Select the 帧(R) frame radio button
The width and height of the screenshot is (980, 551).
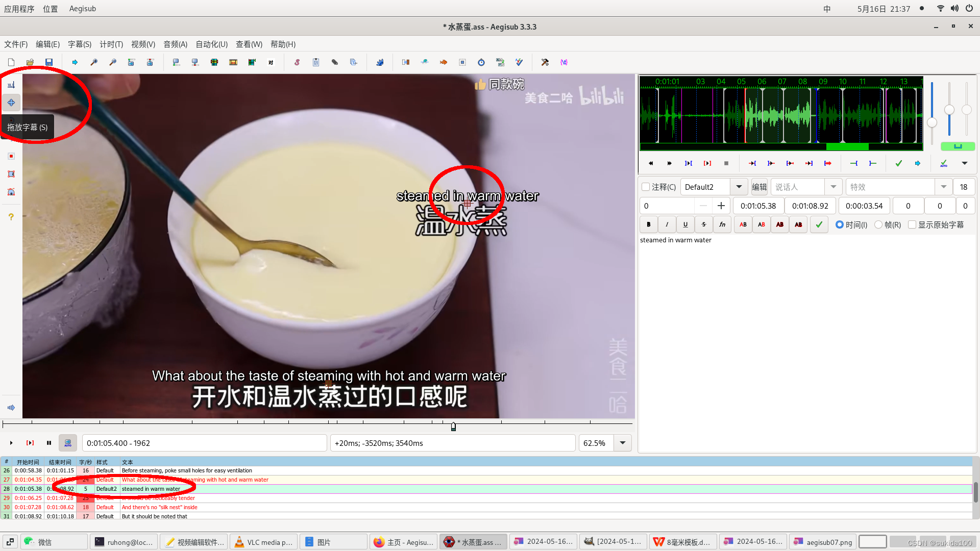point(878,224)
